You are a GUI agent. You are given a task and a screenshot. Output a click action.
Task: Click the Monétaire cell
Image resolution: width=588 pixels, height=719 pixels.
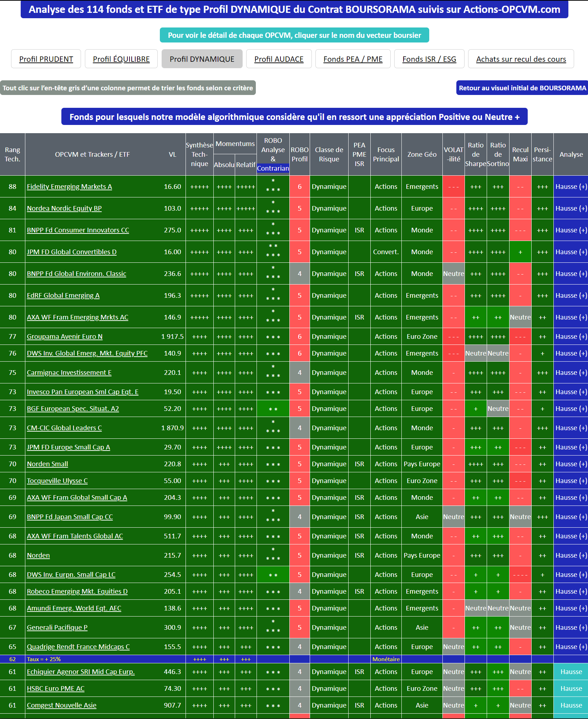tap(386, 659)
